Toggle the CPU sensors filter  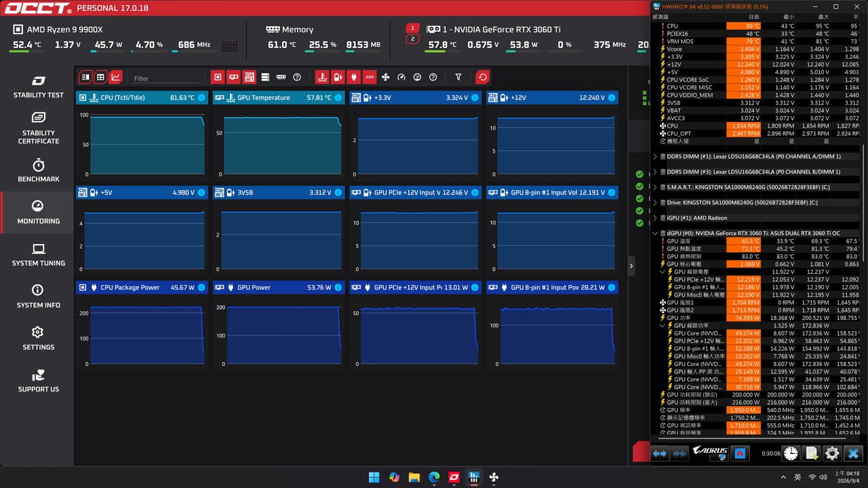click(217, 77)
